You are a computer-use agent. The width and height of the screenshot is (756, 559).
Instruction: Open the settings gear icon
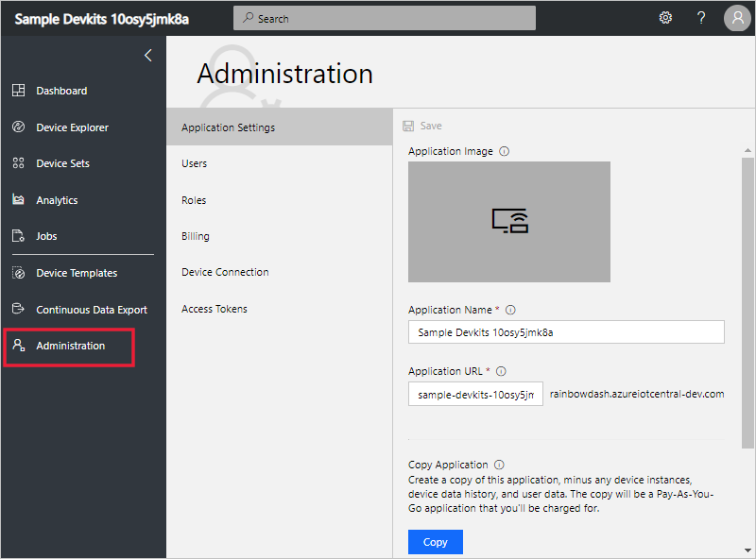[x=665, y=17]
